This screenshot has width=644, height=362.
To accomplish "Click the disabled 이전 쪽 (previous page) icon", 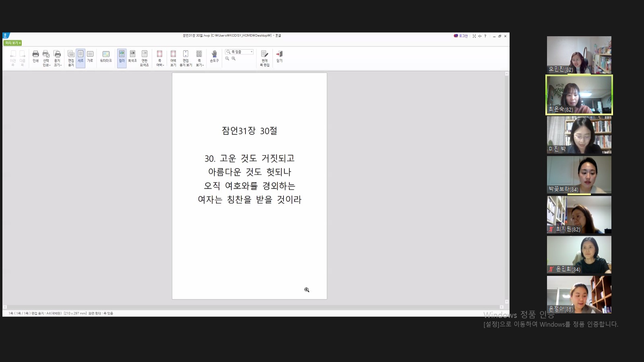I will tap(13, 59).
